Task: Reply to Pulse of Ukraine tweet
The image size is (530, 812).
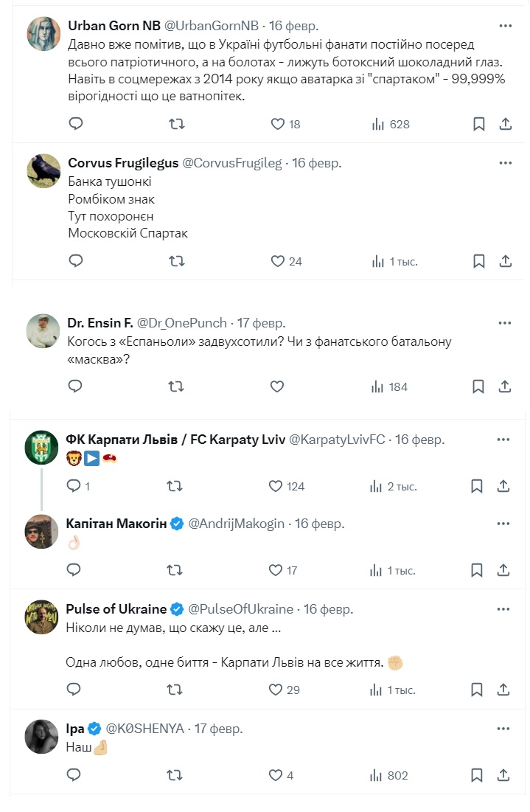Action: point(74,690)
